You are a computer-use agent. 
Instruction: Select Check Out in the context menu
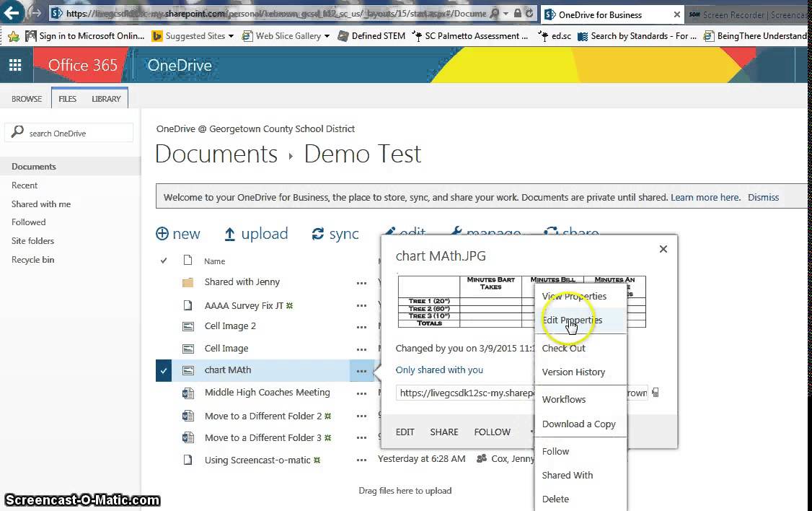563,349
